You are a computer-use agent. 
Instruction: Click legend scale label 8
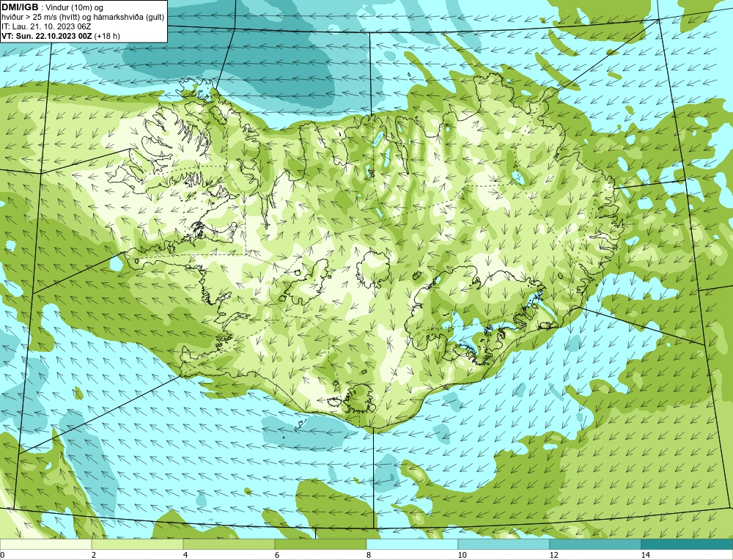(x=369, y=555)
